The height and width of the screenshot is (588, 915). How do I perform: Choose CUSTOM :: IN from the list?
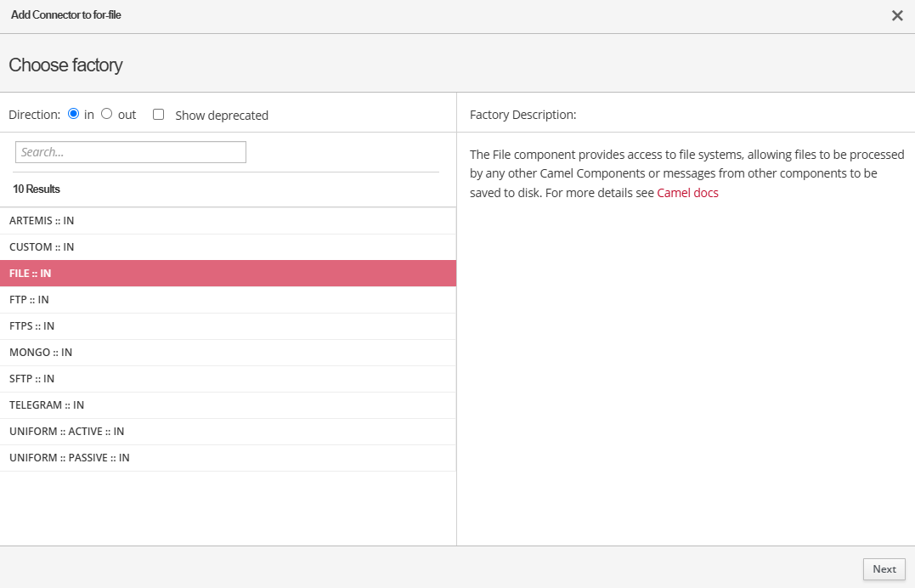tap(42, 247)
